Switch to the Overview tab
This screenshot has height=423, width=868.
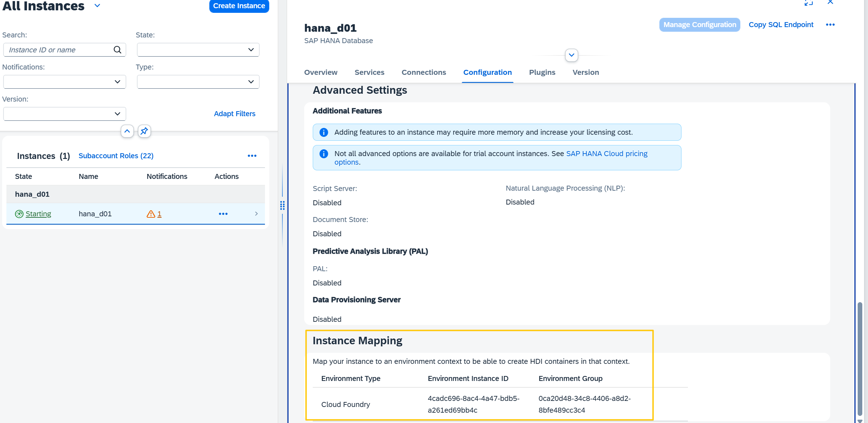(321, 72)
